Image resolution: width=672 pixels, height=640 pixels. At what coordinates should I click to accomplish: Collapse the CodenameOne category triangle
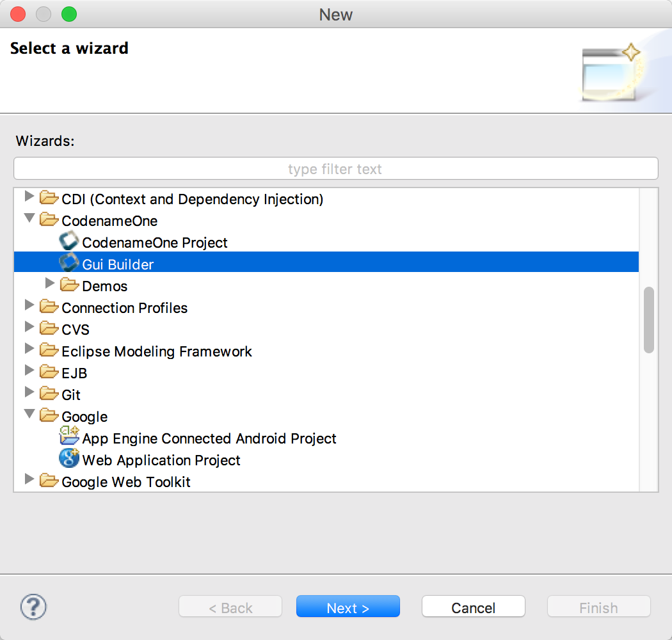click(x=29, y=218)
